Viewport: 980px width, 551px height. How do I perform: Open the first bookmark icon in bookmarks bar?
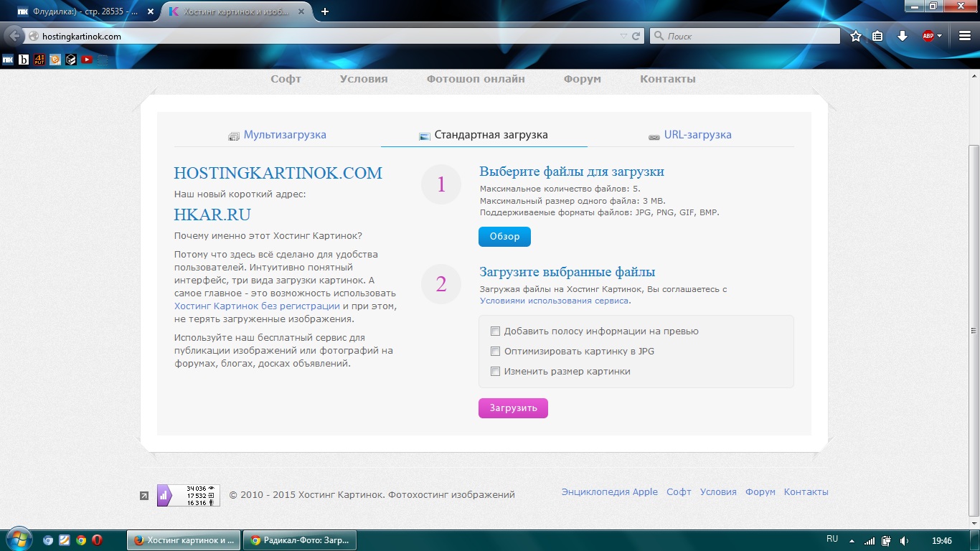point(8,60)
